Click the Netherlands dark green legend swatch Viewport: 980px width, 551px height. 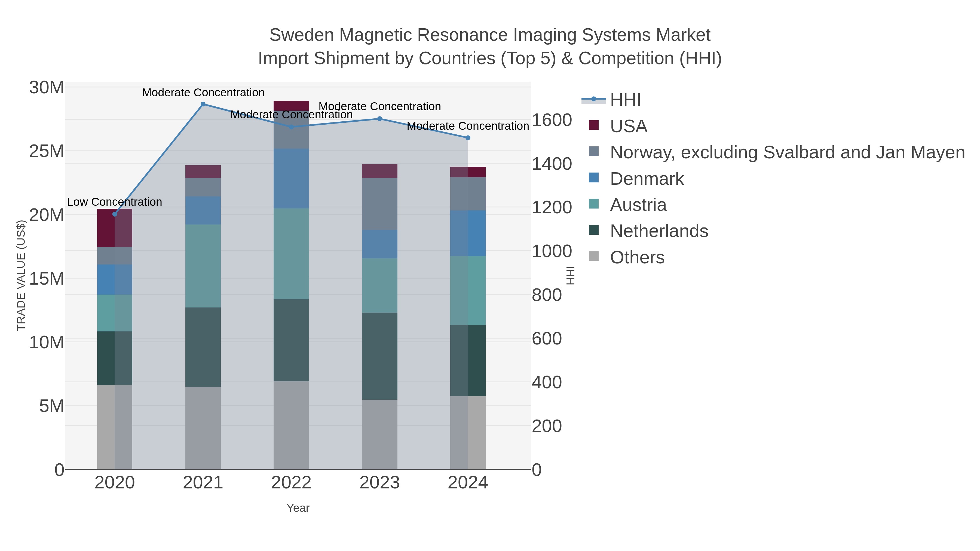point(593,230)
